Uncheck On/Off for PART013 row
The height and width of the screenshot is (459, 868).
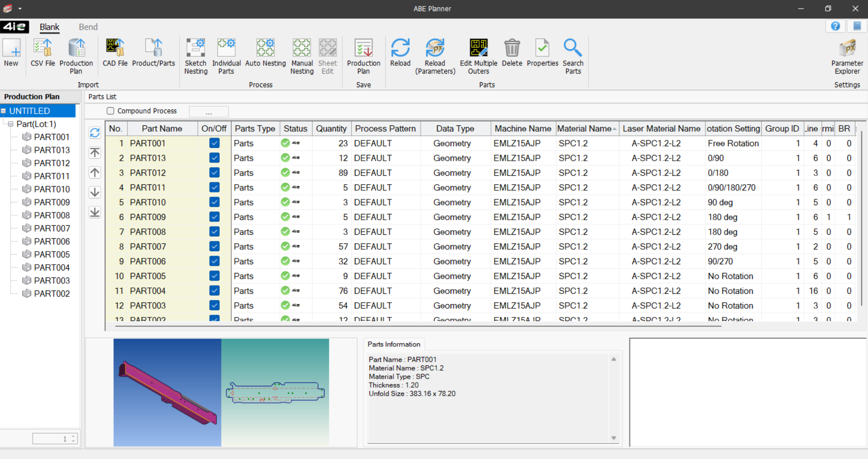(214, 158)
